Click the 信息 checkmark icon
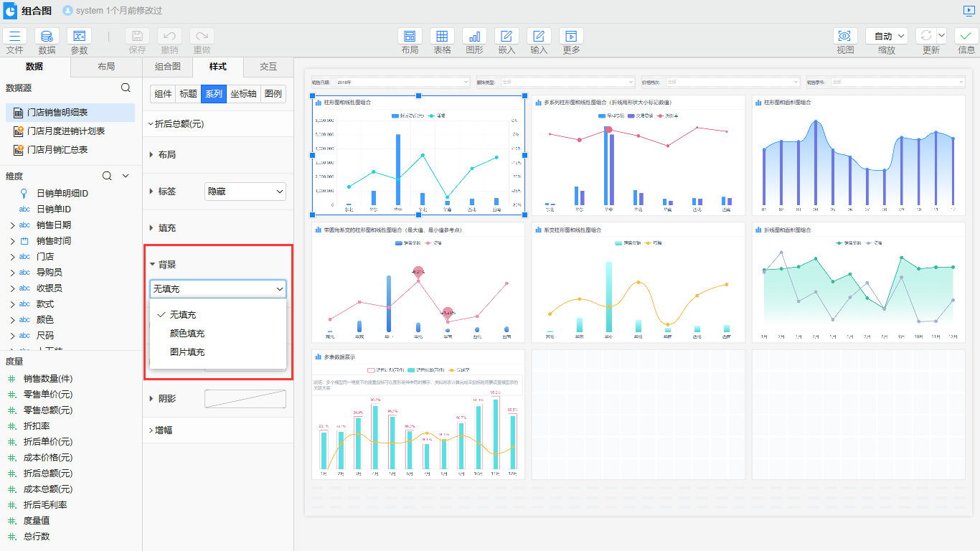Image resolution: width=980 pixels, height=551 pixels. (x=966, y=37)
